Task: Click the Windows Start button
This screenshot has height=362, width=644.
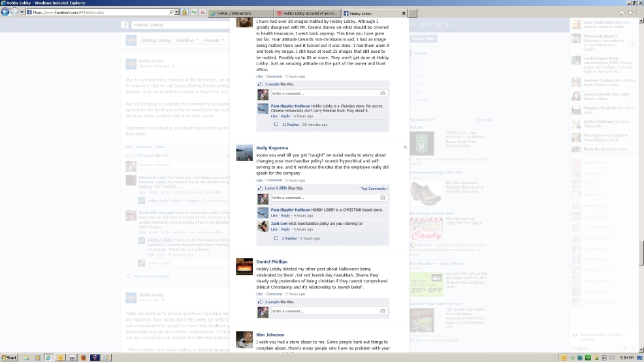Action: [x=9, y=357]
